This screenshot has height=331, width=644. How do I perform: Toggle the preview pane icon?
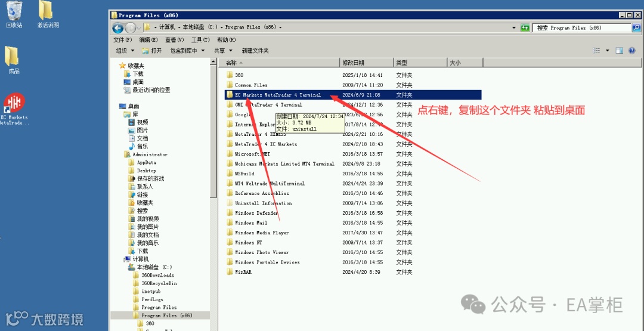620,51
